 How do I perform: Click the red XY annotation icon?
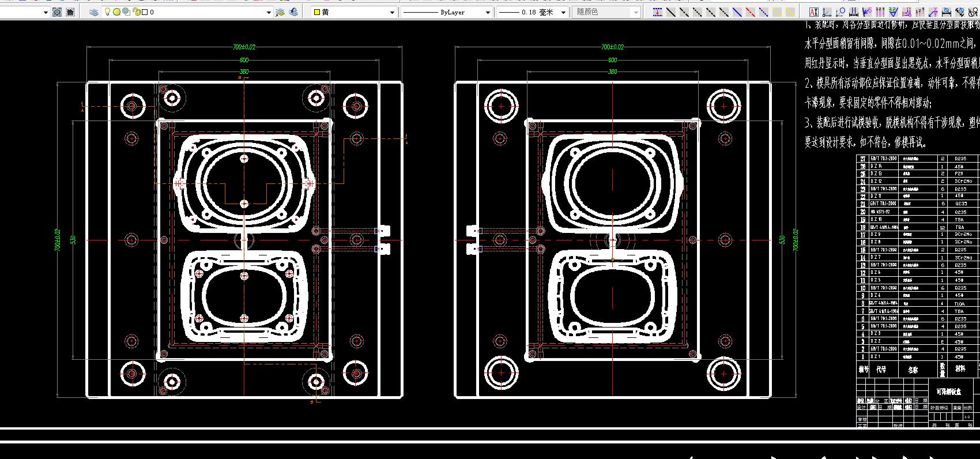[x=907, y=12]
